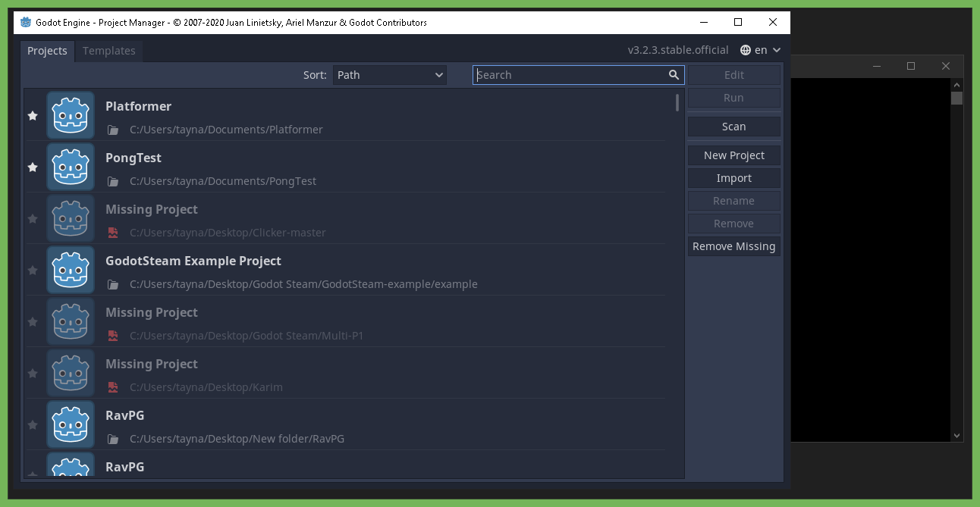Click the path C:/Users/tayna/Documents/Platformer
The height and width of the screenshot is (507, 980).
(x=226, y=130)
